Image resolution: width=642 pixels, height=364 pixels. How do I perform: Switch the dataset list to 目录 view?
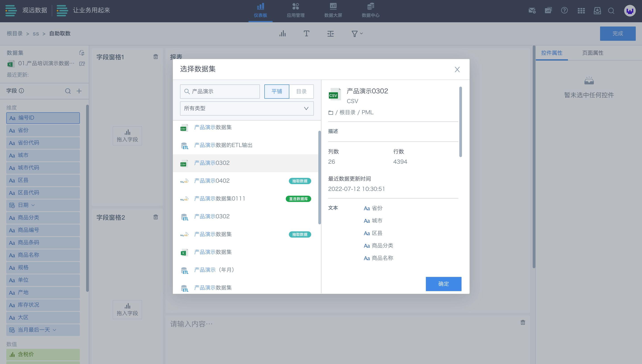point(301,92)
